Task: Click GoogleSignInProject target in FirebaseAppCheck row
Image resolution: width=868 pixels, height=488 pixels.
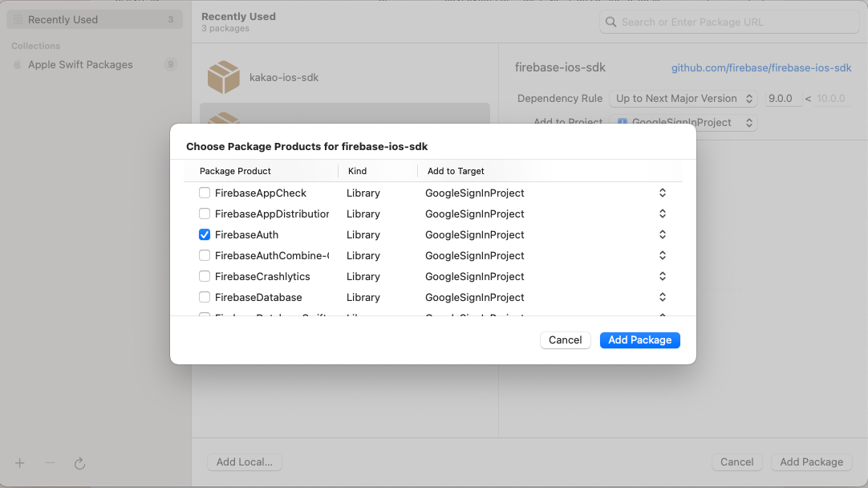Action: (474, 193)
